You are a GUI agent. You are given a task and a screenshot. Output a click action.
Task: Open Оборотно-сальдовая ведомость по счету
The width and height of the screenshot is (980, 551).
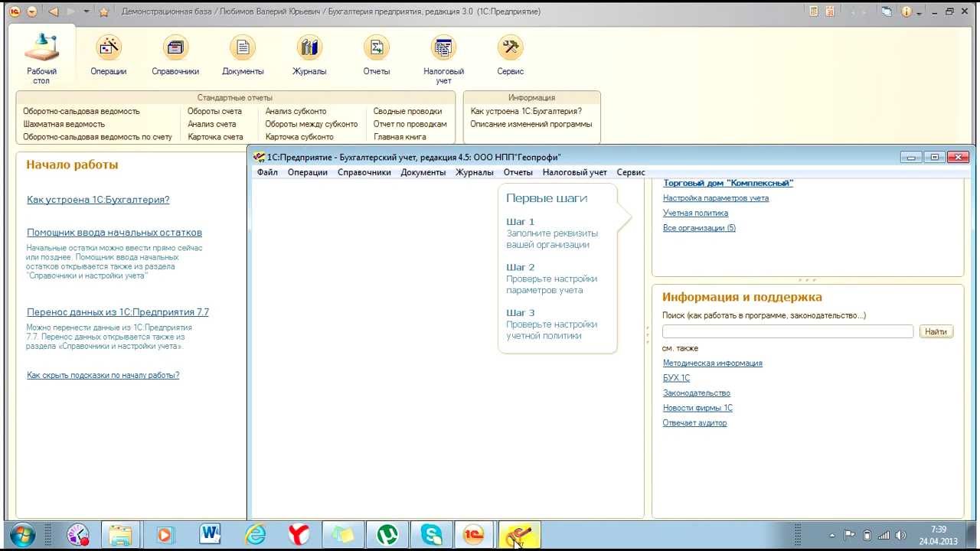point(97,137)
